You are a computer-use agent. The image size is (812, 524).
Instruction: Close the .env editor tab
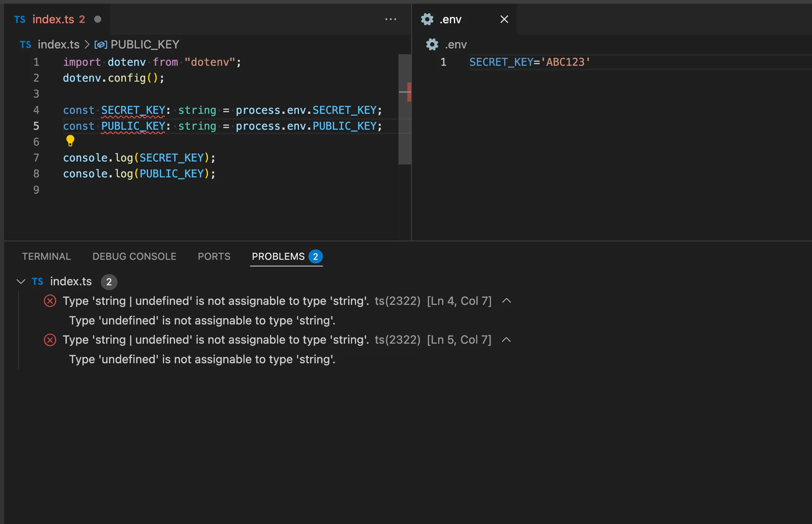click(504, 19)
